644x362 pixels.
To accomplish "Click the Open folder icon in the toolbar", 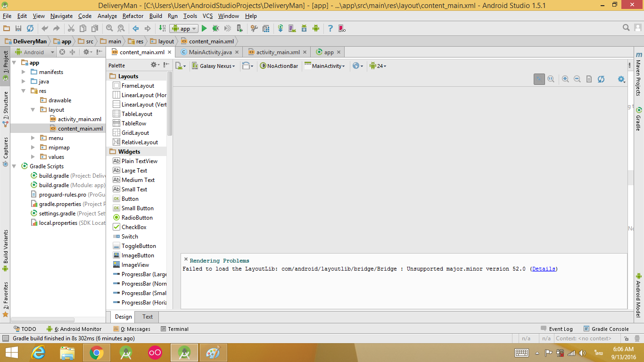I will [7, 28].
